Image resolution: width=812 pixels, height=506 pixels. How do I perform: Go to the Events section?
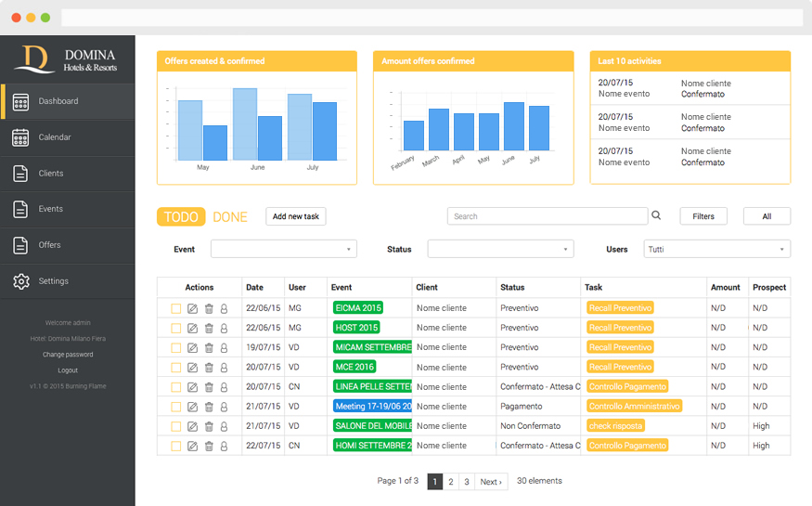[x=68, y=209]
